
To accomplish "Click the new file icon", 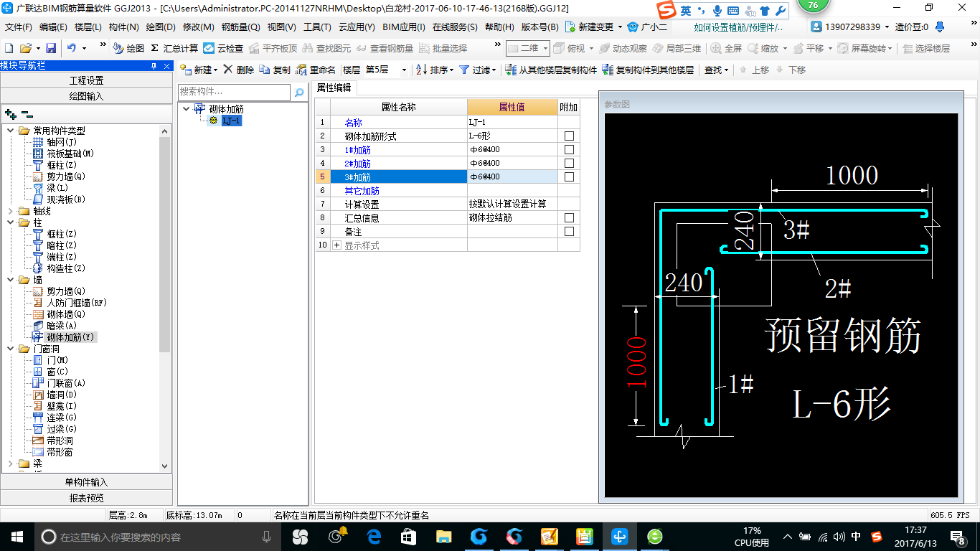I will 9,48.
